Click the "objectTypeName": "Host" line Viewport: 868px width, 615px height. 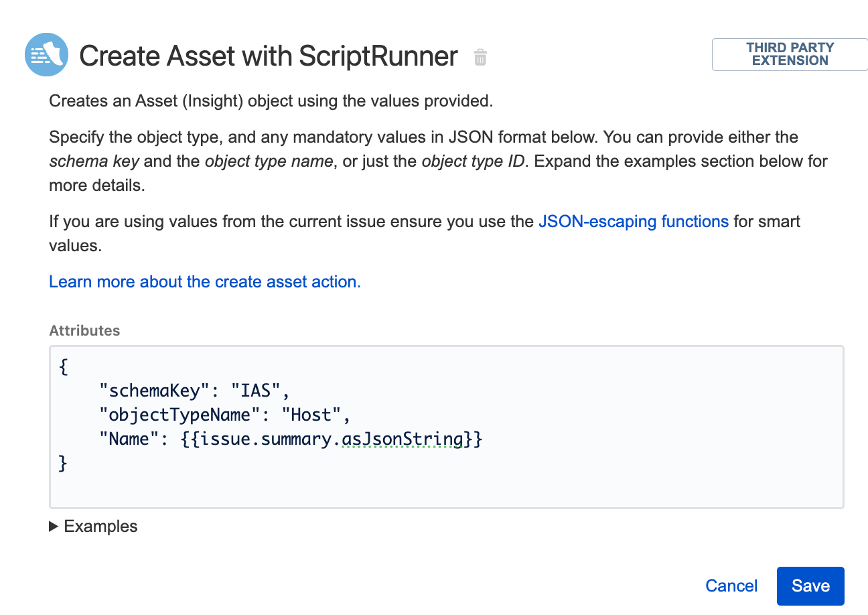pos(224,415)
